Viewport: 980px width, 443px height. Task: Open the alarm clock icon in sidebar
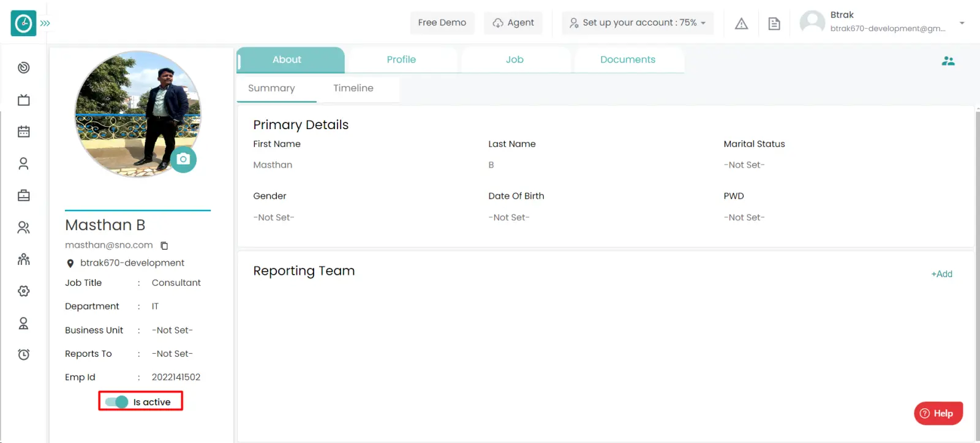pos(24,354)
